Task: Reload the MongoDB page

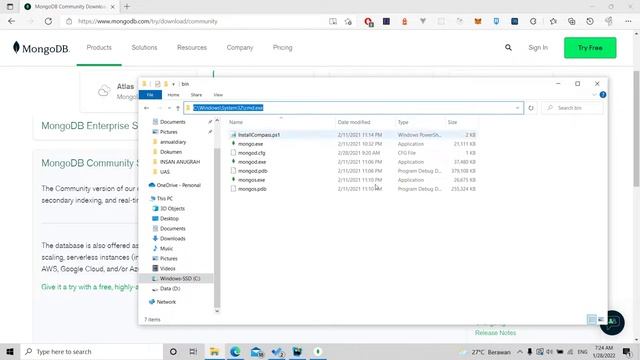Action: point(48,21)
